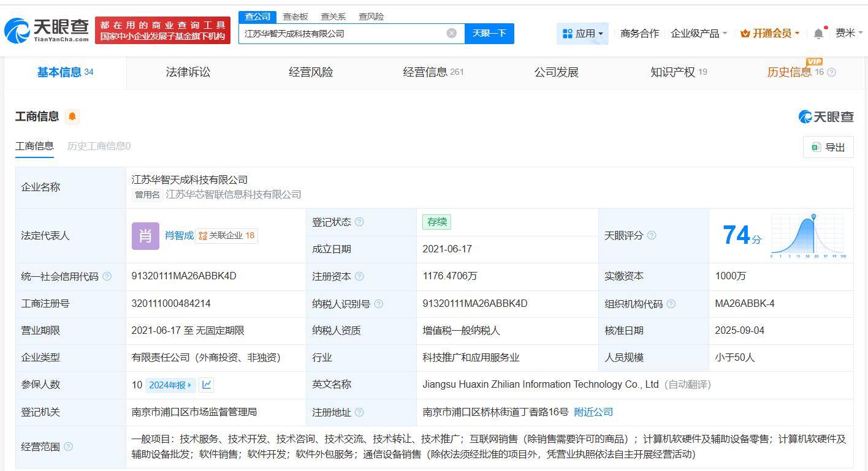Clear the search box with the X icon
The image size is (868, 471).
tap(452, 33)
